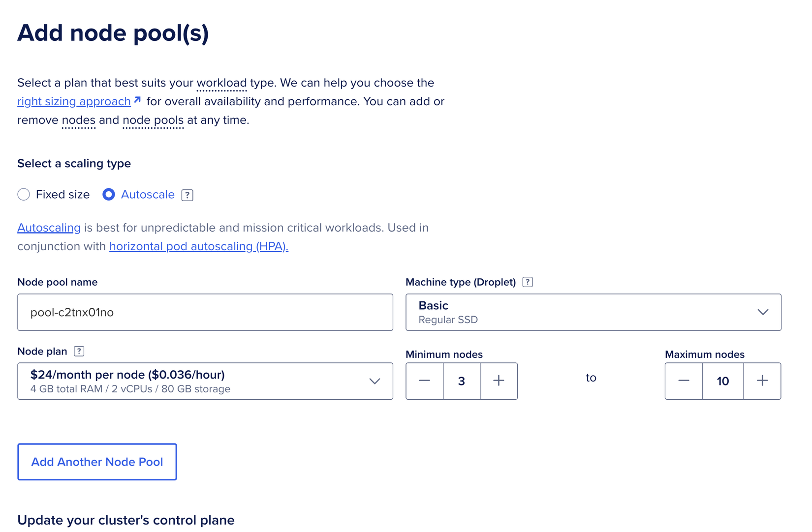
Task: Decrease maximum nodes with the minus button
Action: (x=684, y=381)
